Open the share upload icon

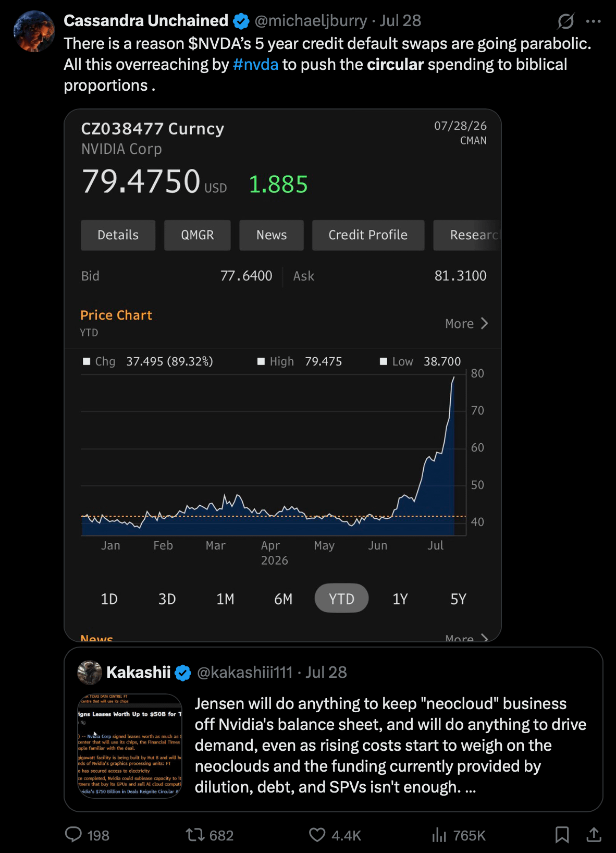[x=594, y=835]
